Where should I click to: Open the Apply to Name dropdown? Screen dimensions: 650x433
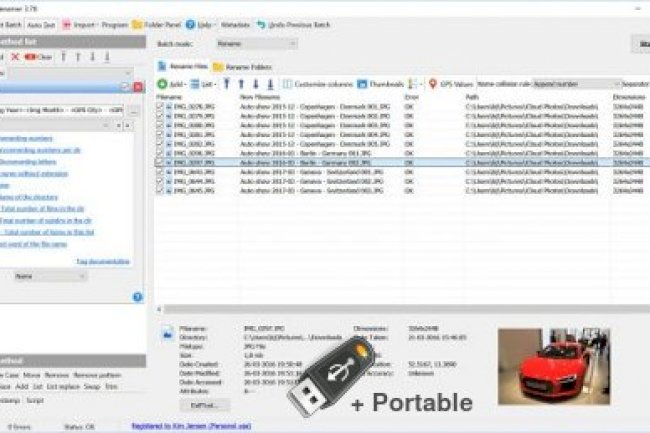click(x=50, y=276)
